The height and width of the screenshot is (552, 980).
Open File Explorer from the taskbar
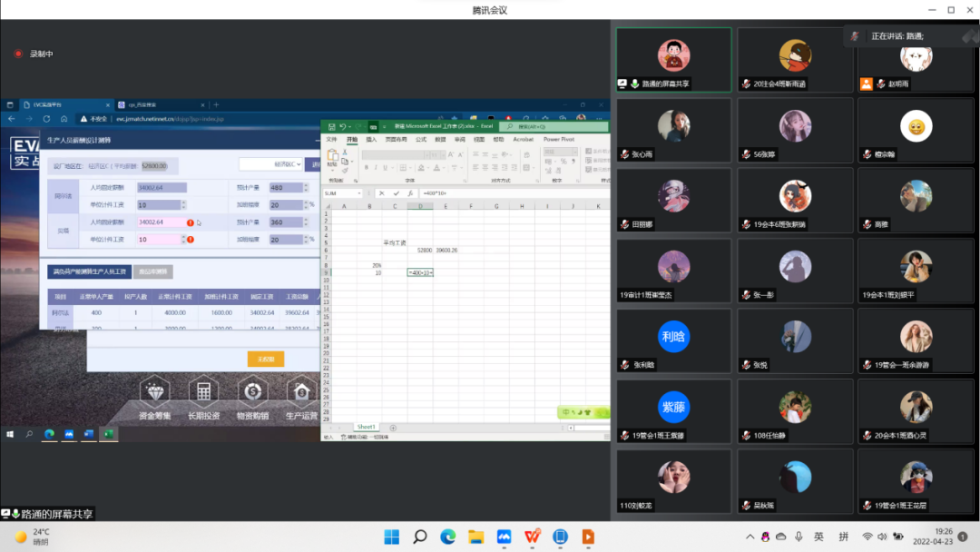click(x=476, y=537)
